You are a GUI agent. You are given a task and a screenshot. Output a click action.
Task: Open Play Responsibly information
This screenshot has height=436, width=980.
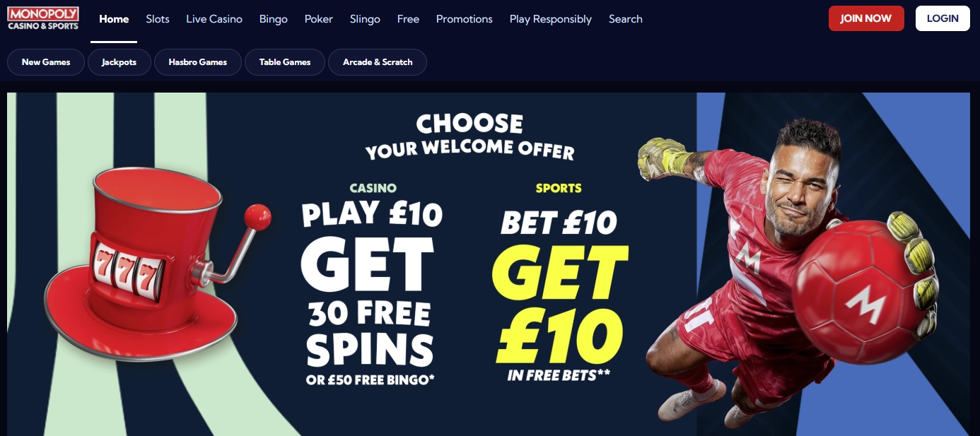coord(551,19)
